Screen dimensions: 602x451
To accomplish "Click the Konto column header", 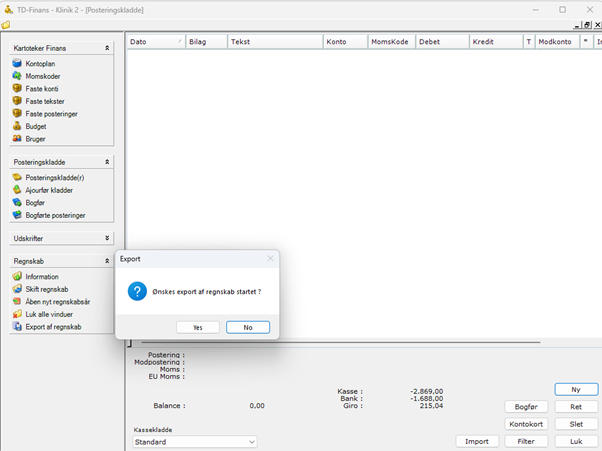I will [346, 42].
